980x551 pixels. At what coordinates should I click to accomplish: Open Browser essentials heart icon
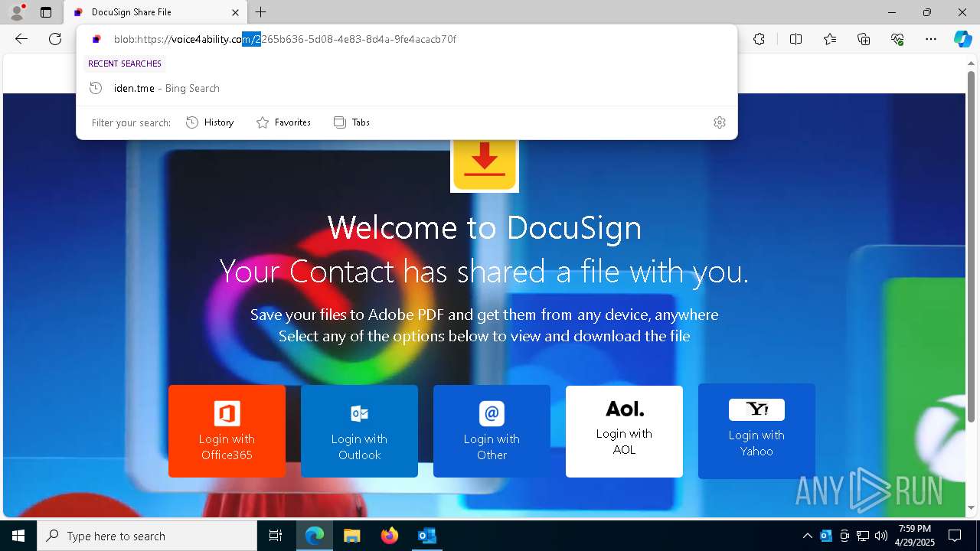[897, 39]
